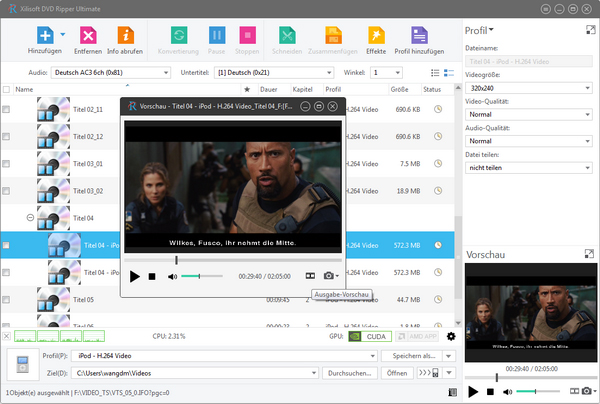Take snapshot with the popup camera icon
Viewport: 600px width, 404px height.
tap(329, 276)
